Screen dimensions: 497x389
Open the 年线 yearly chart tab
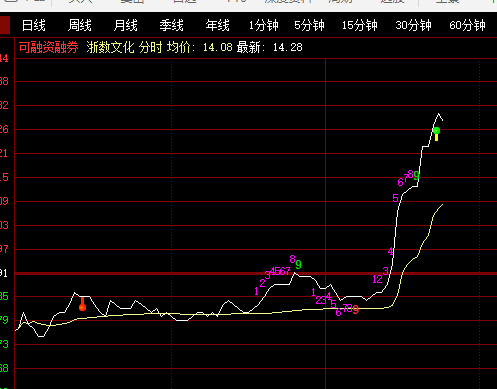(x=218, y=25)
